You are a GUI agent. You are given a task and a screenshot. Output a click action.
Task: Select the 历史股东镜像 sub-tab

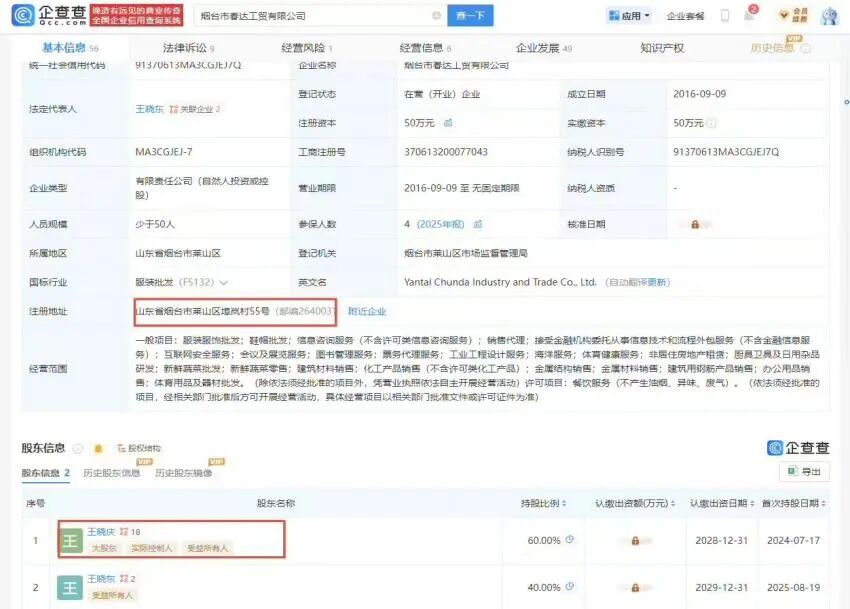[184, 473]
